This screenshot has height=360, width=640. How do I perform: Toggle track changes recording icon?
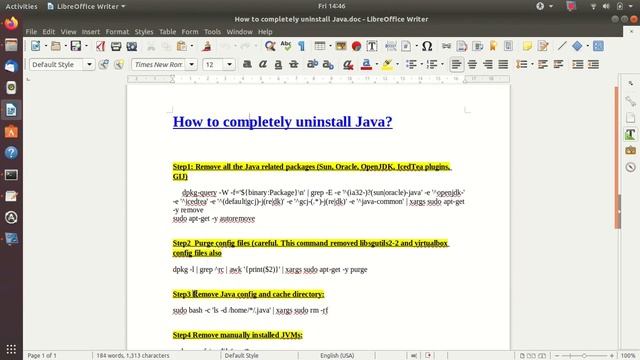543,46
